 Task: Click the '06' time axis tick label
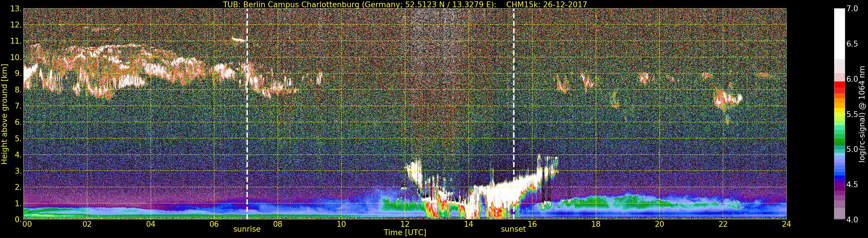click(214, 224)
